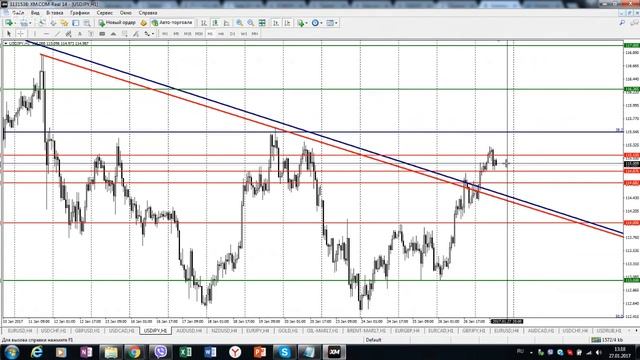
Task: Switch chart to Candlesticks mode
Action: [x=216, y=23]
